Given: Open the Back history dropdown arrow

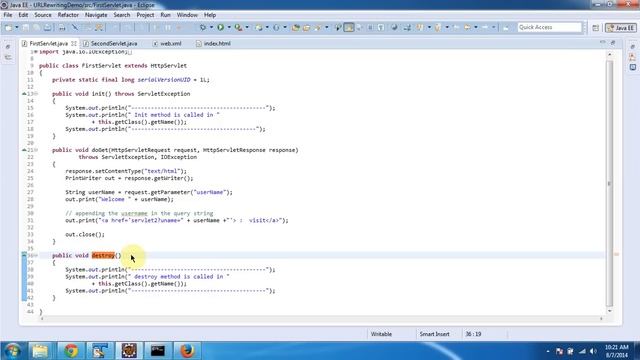Looking at the screenshot, I should [x=476, y=27].
